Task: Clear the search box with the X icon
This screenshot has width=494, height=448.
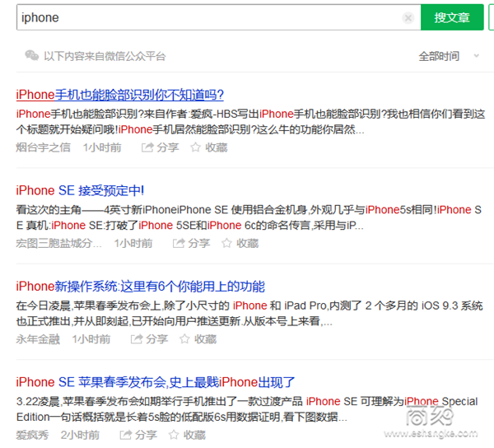Action: 408,17
